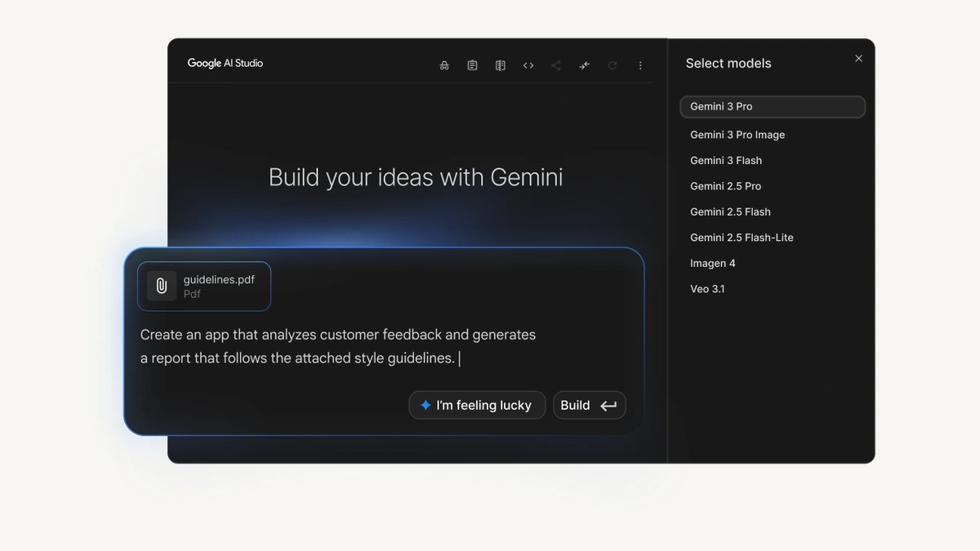Pick Gemini 2.5 Flash-Lite model
Screen dimensions: 980x551
742,238
